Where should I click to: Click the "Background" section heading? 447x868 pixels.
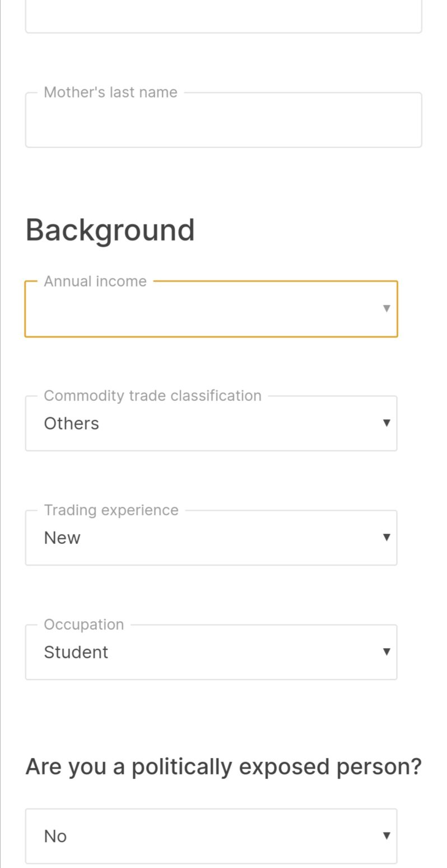(x=110, y=230)
